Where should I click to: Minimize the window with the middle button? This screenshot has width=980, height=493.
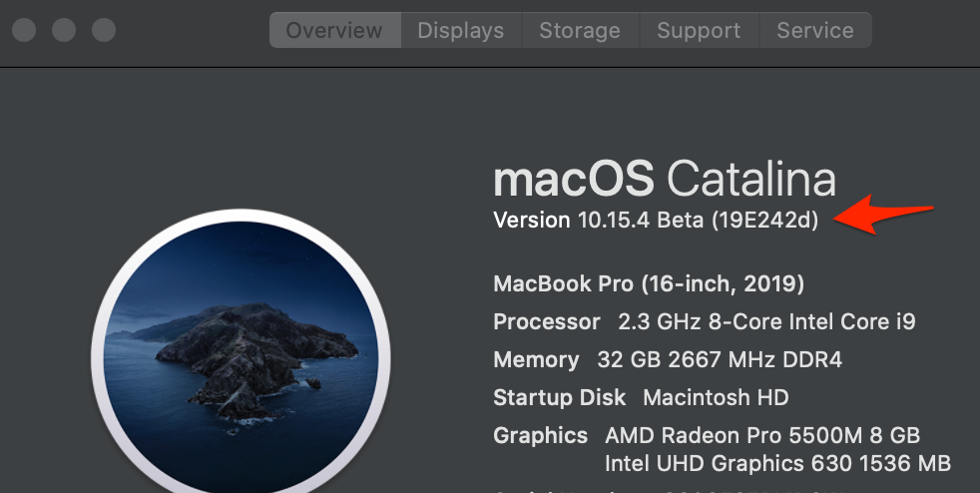(64, 30)
